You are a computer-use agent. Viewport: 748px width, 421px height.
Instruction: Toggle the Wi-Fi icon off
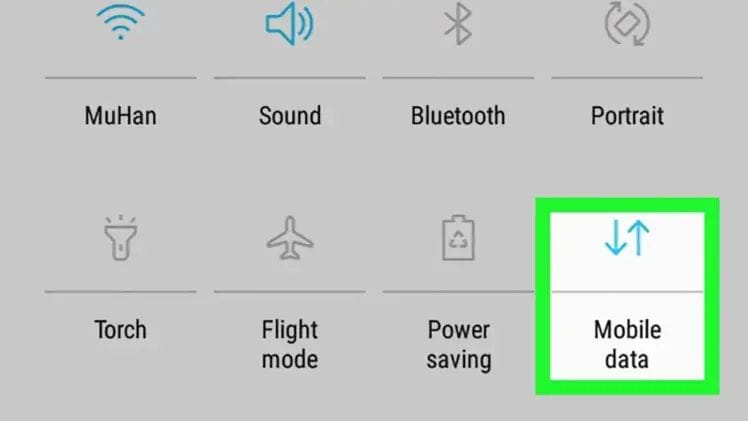tap(121, 23)
